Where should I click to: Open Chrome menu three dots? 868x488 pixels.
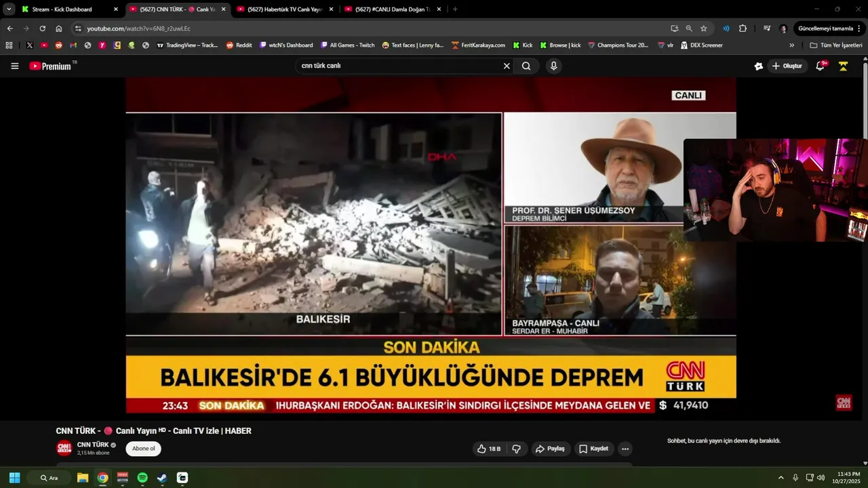click(x=859, y=28)
